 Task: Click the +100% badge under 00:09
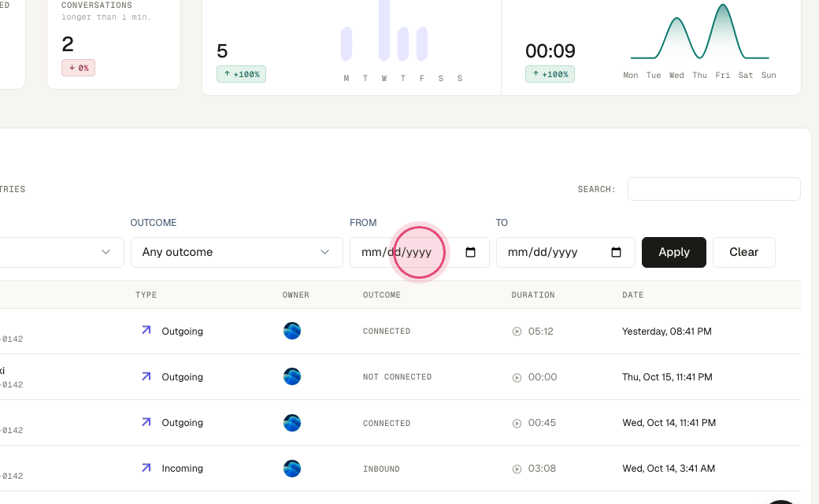pyautogui.click(x=550, y=74)
